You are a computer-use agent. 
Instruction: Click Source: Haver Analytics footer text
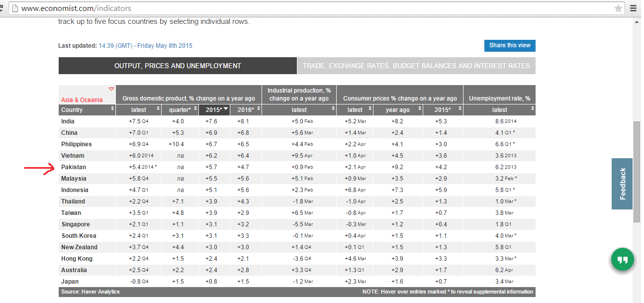[91, 292]
